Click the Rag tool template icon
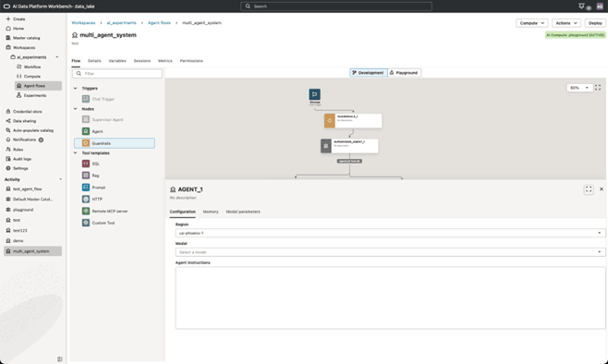Image resolution: width=608 pixels, height=364 pixels. pos(86,176)
